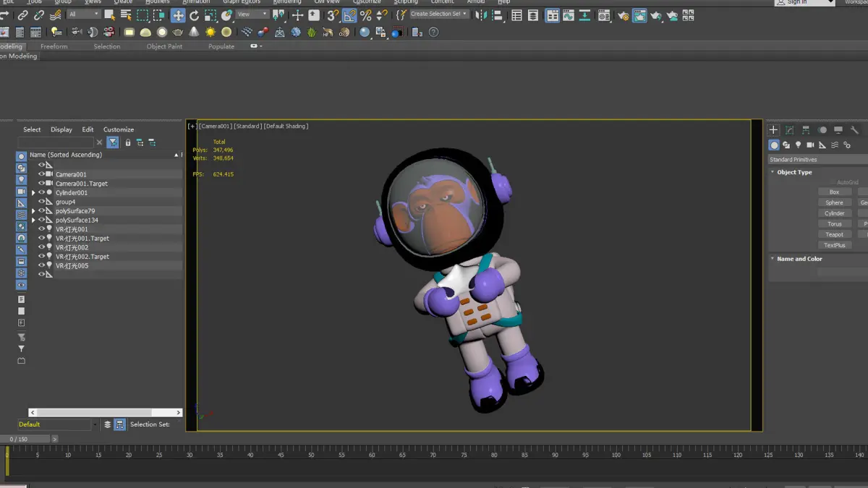Viewport: 868px width, 488px height.
Task: Open the Select by Name tool
Action: tap(126, 15)
